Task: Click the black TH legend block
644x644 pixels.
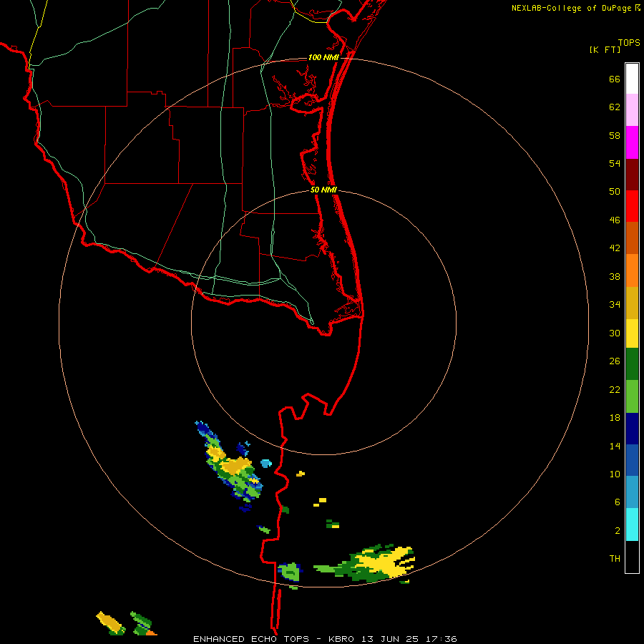Action: click(x=632, y=557)
